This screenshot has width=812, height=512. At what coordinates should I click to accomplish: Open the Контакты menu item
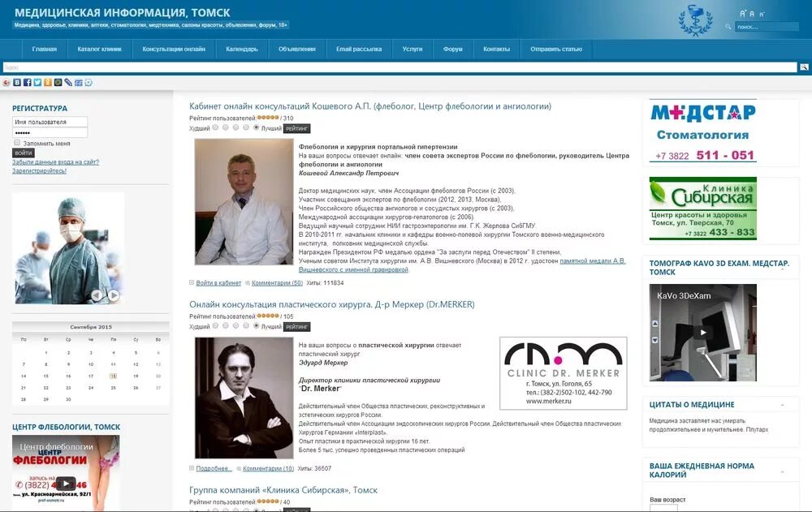tap(497, 49)
